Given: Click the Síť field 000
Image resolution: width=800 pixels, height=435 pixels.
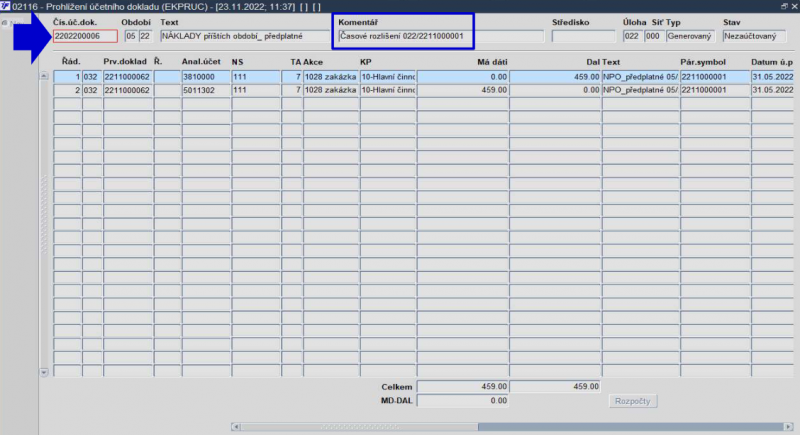Looking at the screenshot, I should (x=653, y=36).
